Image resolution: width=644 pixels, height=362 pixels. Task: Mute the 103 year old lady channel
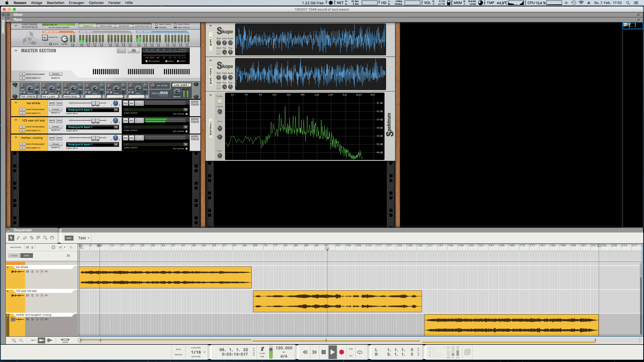[x=52, y=120]
